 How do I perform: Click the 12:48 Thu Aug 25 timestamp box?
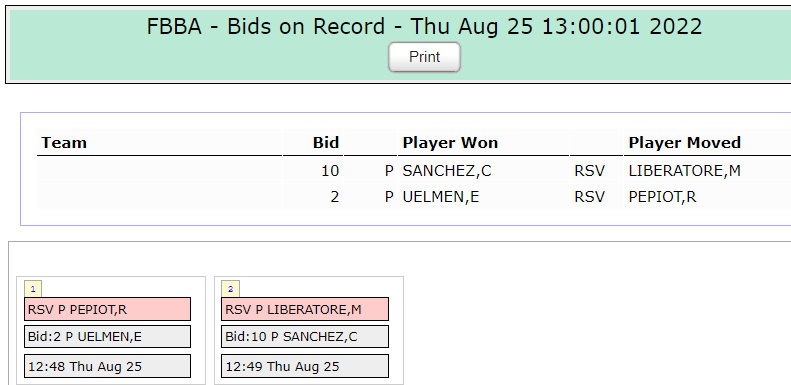[x=107, y=366]
